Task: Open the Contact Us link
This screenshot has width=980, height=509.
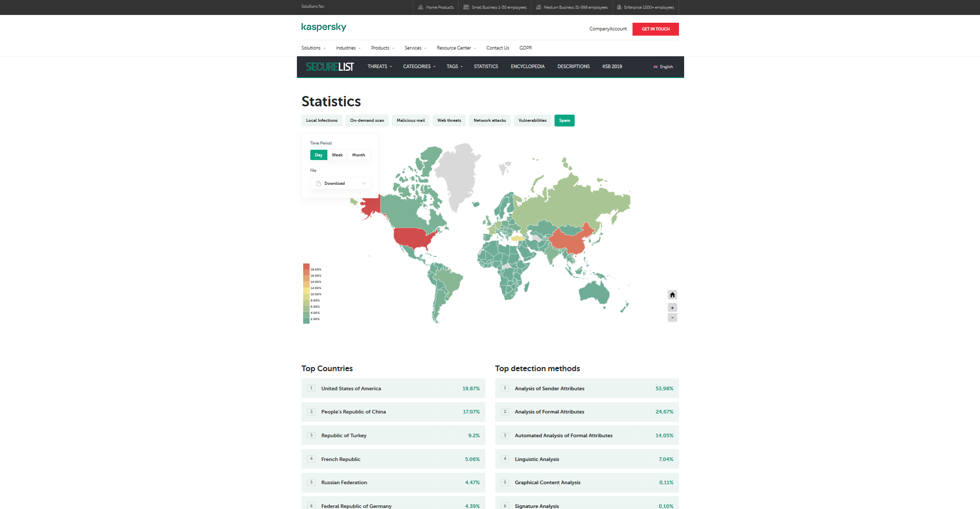Action: [498, 48]
